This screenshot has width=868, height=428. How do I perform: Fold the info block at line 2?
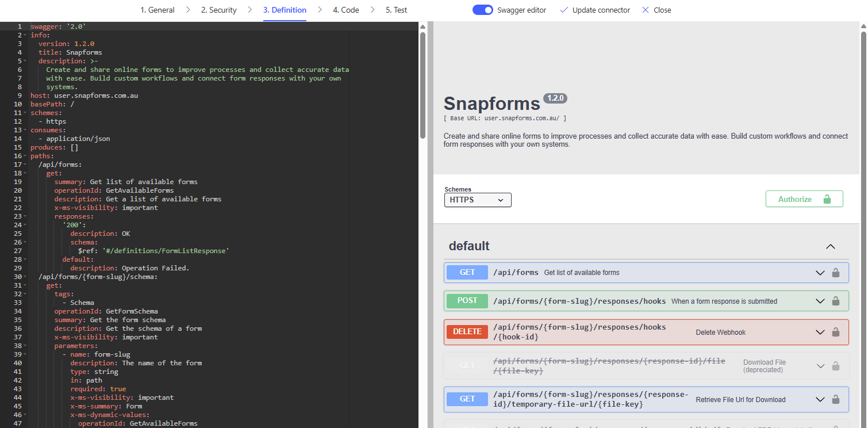pyautogui.click(x=25, y=35)
